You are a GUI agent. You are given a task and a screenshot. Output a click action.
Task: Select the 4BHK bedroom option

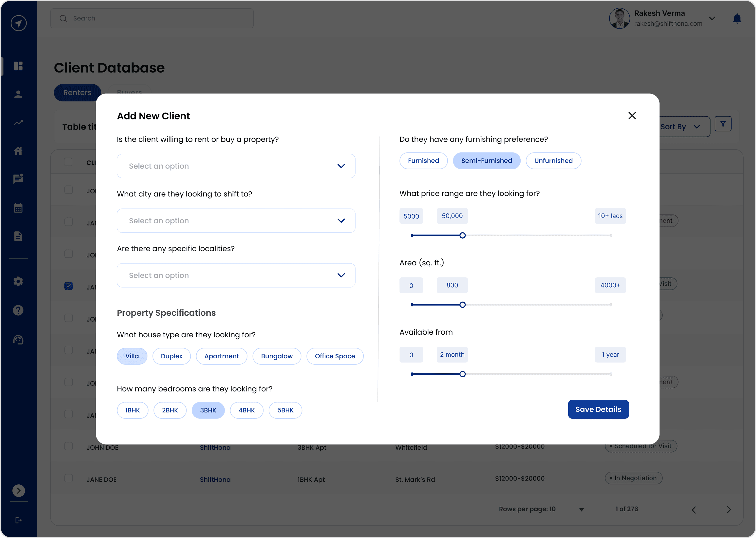(x=246, y=410)
